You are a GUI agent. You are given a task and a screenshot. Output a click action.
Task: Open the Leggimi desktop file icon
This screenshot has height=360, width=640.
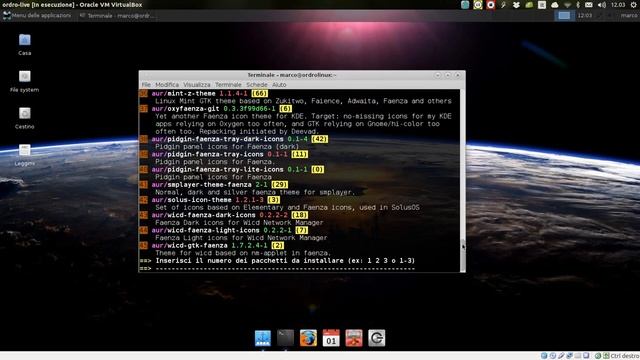point(24,154)
